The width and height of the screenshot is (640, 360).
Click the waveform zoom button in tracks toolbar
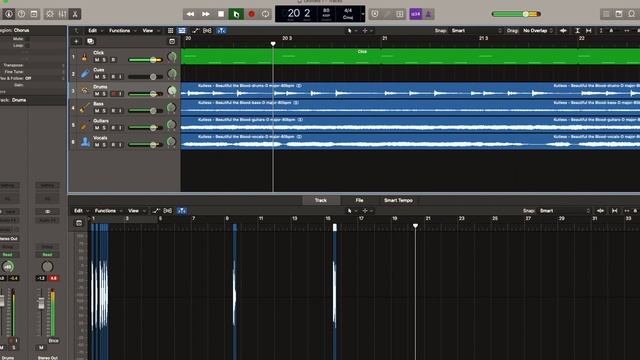point(563,31)
